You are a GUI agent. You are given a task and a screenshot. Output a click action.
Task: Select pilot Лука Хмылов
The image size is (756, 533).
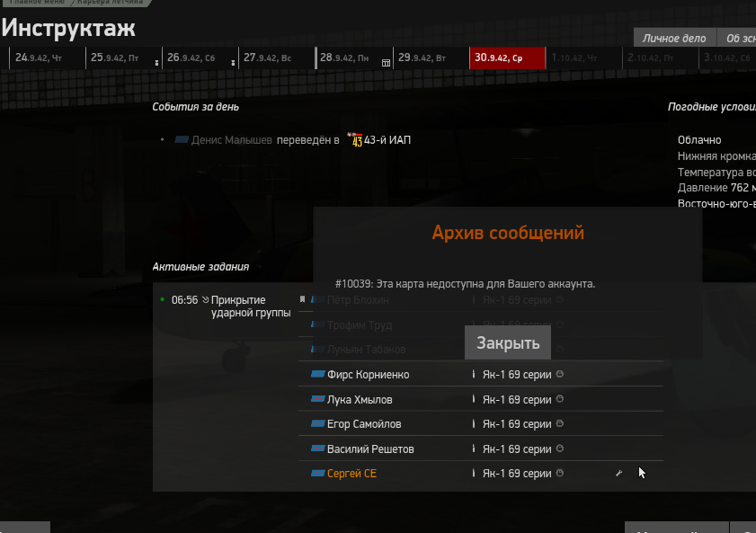point(360,399)
